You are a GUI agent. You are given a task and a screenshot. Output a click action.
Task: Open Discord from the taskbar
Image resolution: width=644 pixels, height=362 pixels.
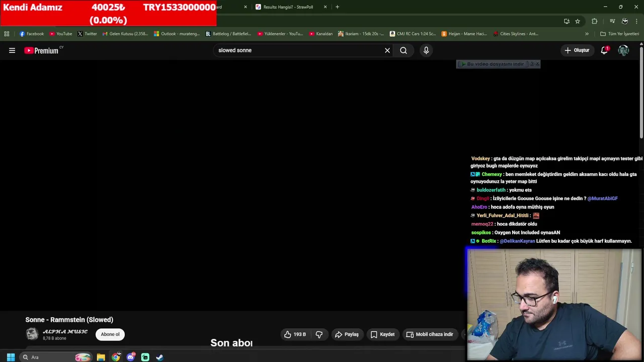pos(131,357)
